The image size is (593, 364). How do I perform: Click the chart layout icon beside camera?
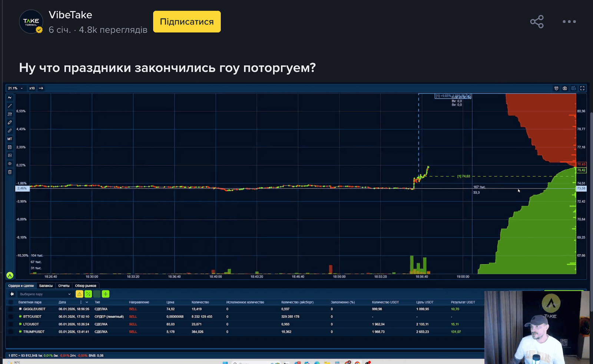coord(574,88)
